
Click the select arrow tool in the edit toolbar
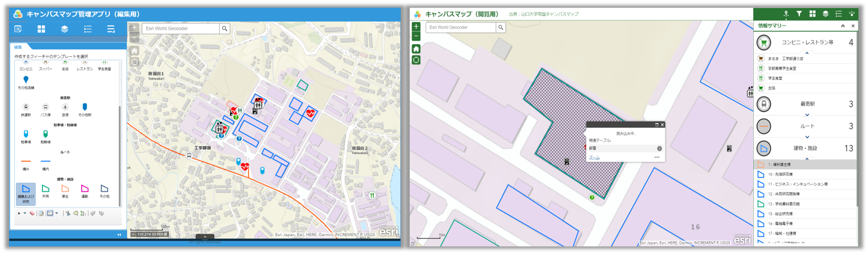pyautogui.click(x=19, y=213)
